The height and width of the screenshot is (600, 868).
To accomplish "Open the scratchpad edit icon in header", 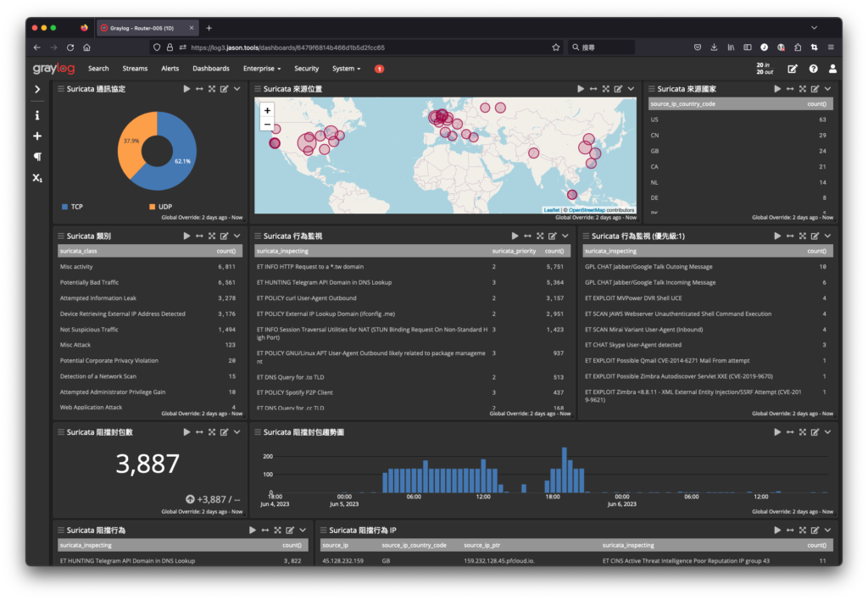I will [793, 69].
